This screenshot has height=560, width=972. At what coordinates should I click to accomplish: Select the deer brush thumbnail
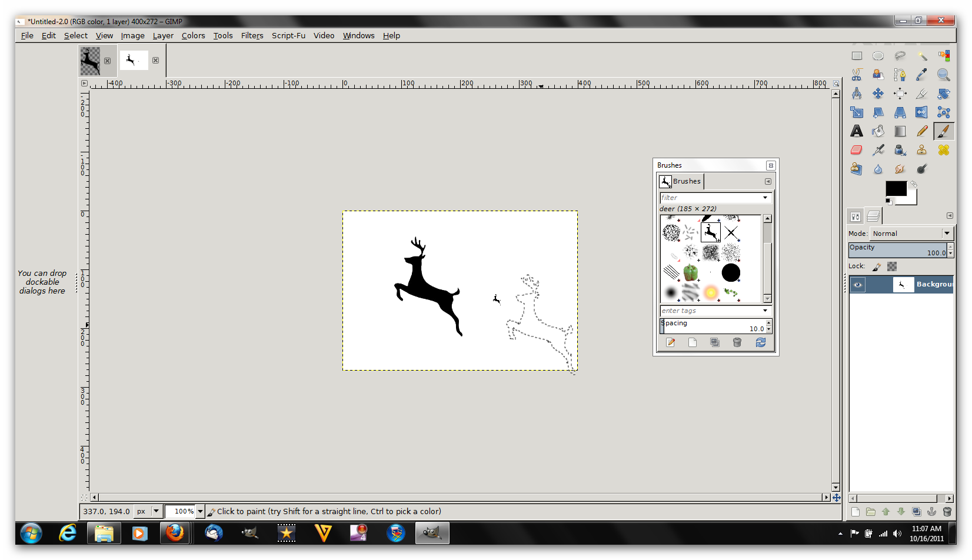click(x=711, y=232)
